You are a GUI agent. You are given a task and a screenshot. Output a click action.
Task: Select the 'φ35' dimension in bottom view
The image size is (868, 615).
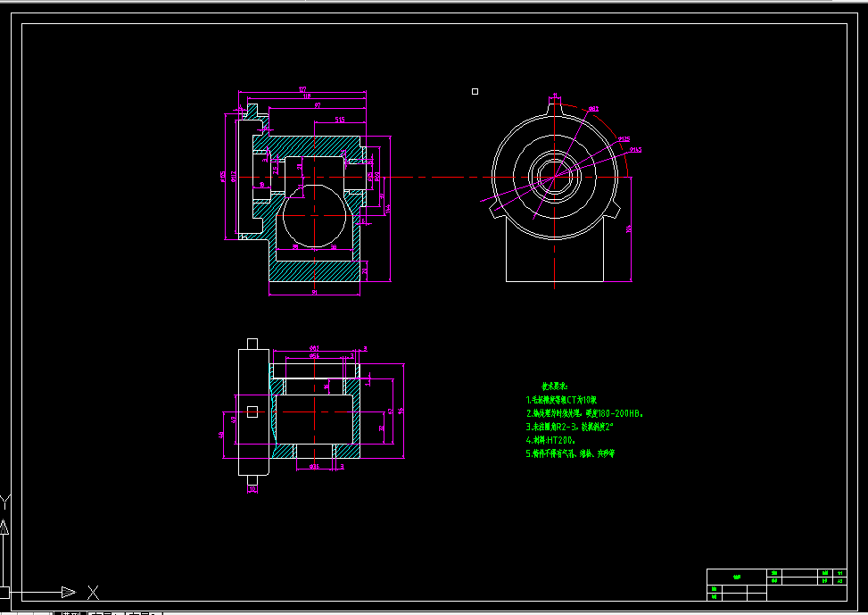314,467
